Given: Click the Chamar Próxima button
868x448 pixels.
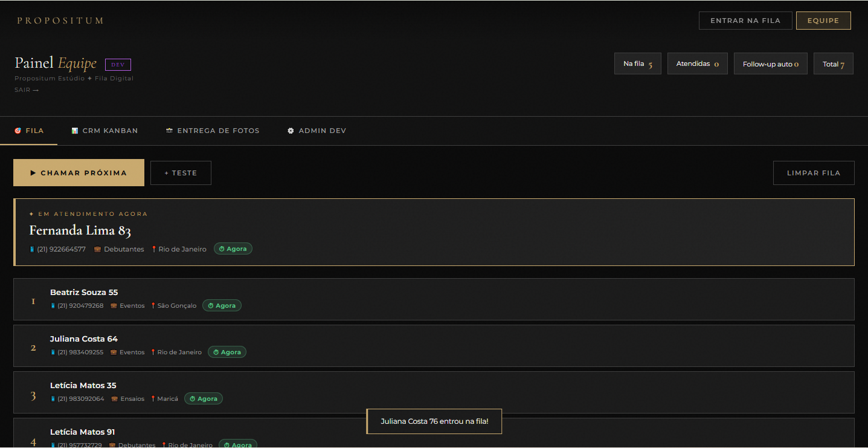Looking at the screenshot, I should coord(79,173).
